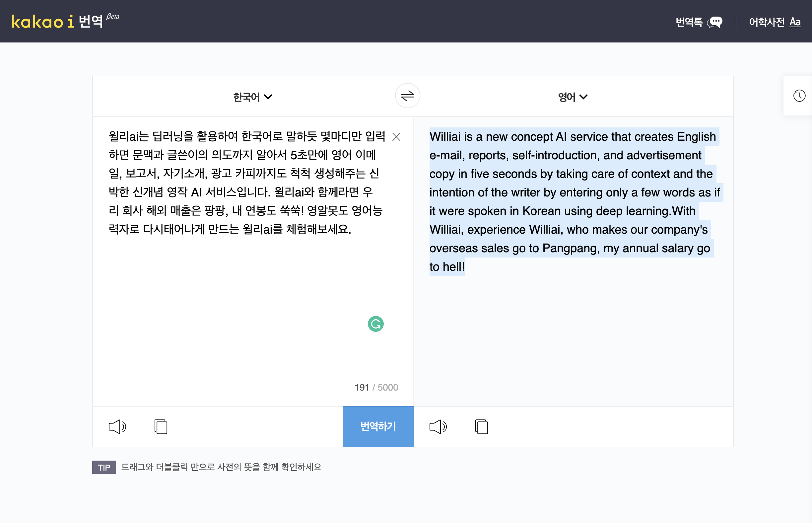Click the green Grammarly icon
The height and width of the screenshot is (523, 812).
point(375,324)
